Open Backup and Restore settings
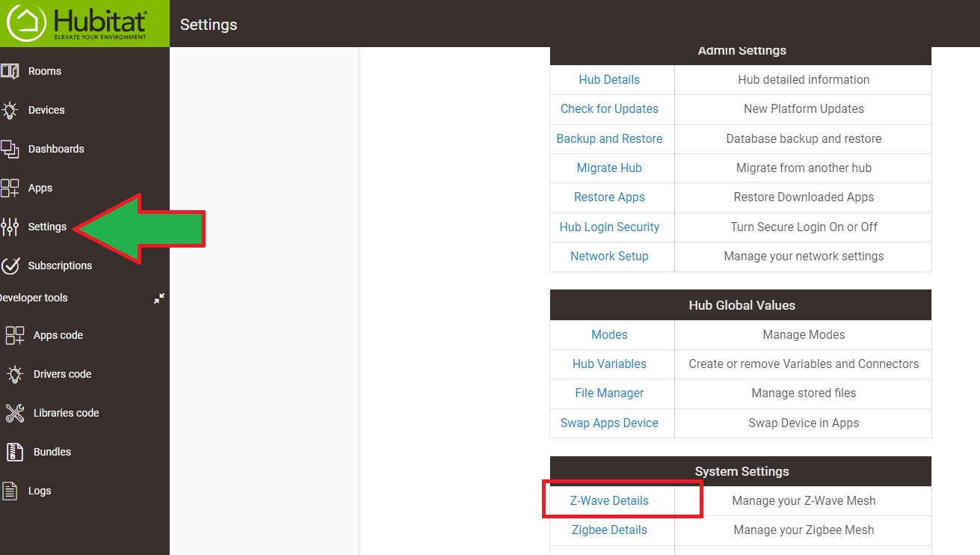 coord(609,138)
